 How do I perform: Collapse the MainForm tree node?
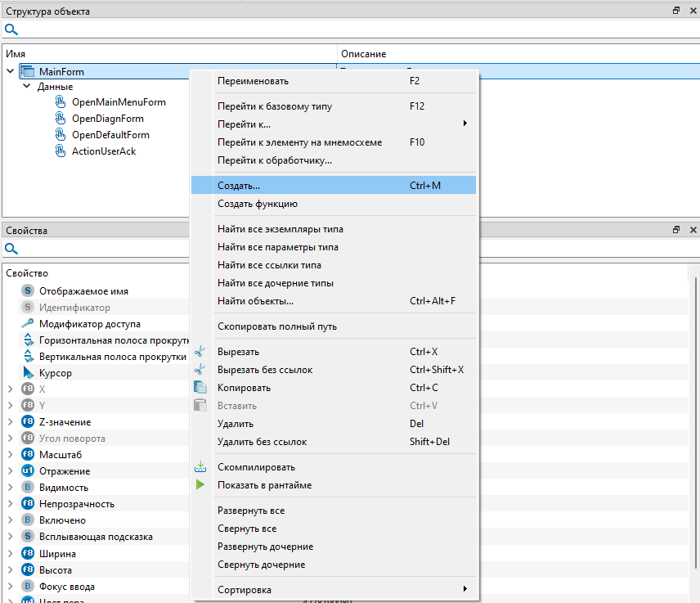[x=10, y=72]
